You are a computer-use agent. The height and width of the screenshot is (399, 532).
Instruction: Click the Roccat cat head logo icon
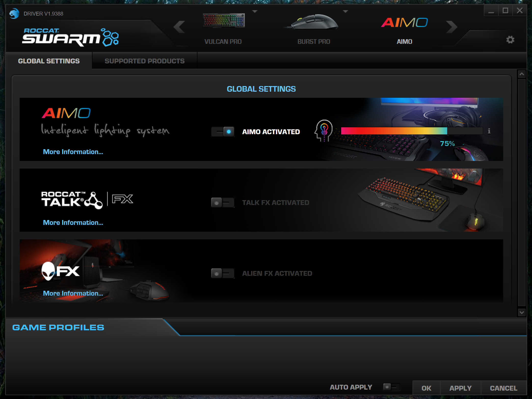(x=14, y=13)
